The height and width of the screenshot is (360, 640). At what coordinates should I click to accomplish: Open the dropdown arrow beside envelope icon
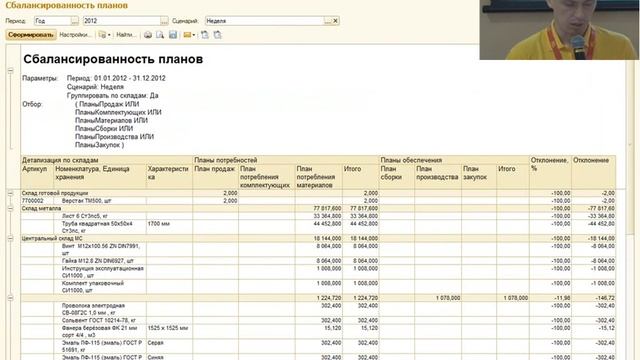pyautogui.click(x=193, y=35)
